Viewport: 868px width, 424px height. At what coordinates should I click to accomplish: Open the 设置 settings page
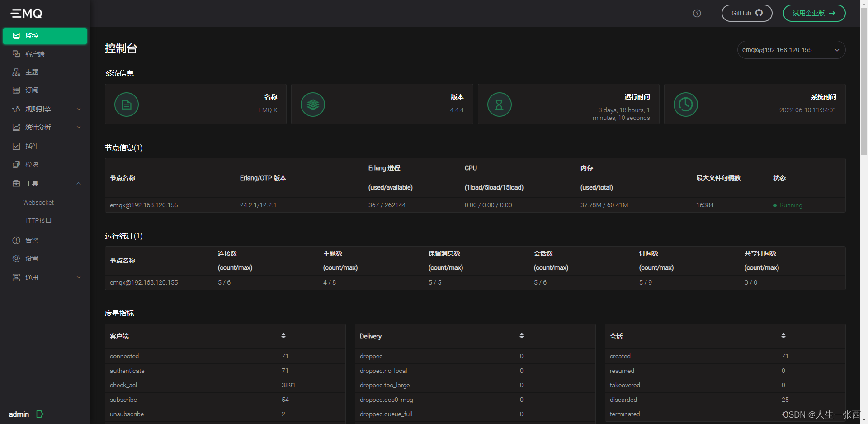click(45, 258)
